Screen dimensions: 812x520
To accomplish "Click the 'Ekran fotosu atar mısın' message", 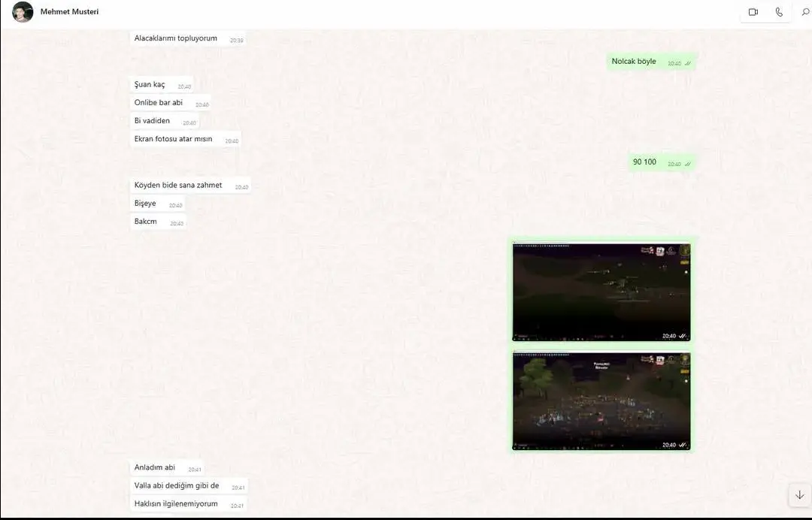I will tap(186, 139).
